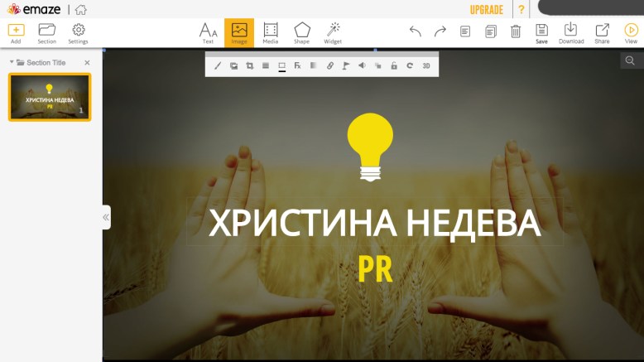Click the sound speaker icon
The image size is (644, 362).
pyautogui.click(x=362, y=65)
